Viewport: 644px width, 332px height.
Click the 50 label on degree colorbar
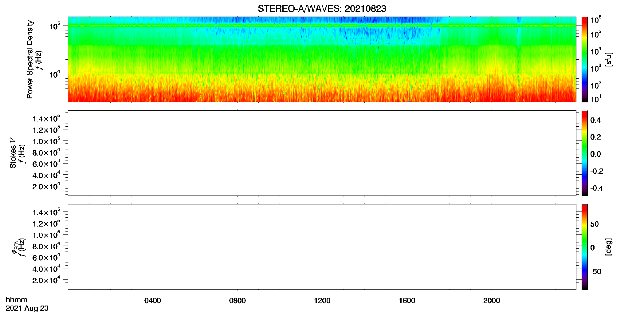[x=595, y=224]
